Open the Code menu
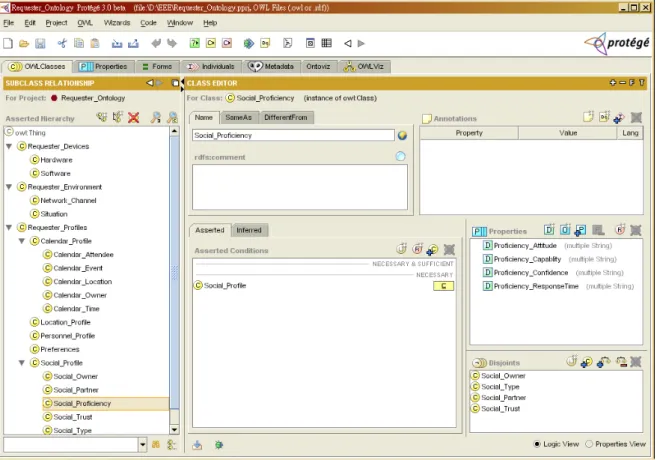This screenshot has height=460, width=657. (x=148, y=23)
